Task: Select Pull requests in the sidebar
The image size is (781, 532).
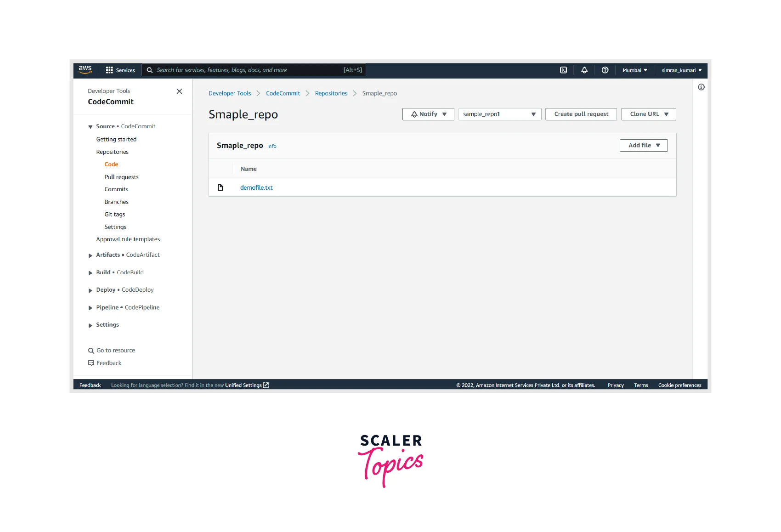Action: pyautogui.click(x=121, y=176)
